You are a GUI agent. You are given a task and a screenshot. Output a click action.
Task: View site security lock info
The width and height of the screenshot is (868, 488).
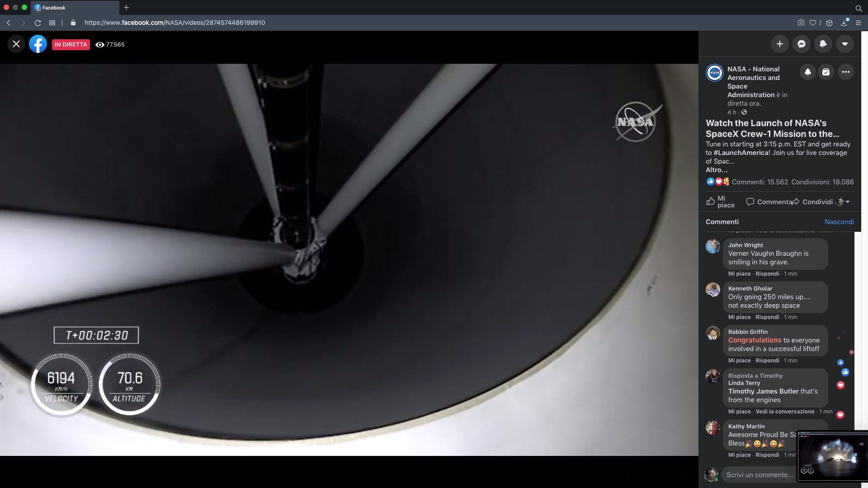pos(73,23)
